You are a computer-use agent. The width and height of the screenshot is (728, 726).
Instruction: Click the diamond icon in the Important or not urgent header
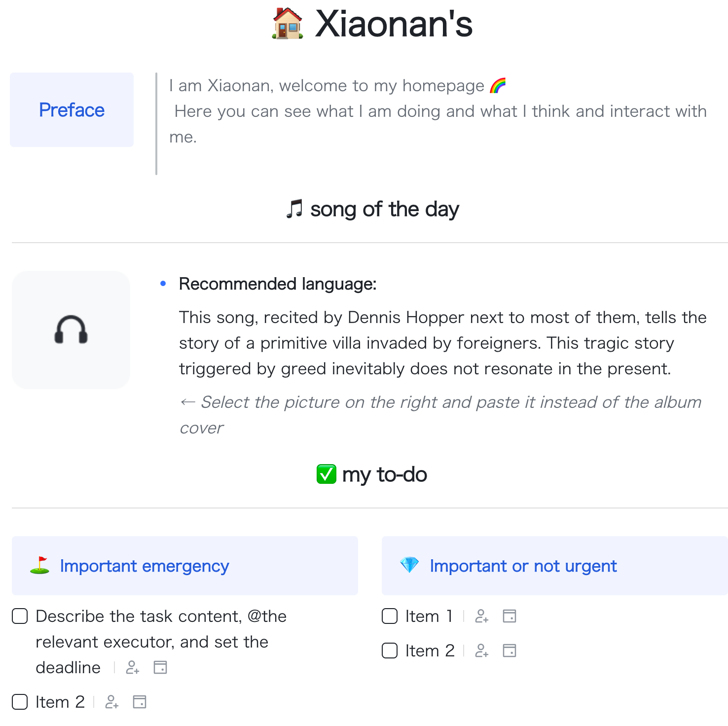click(x=409, y=566)
